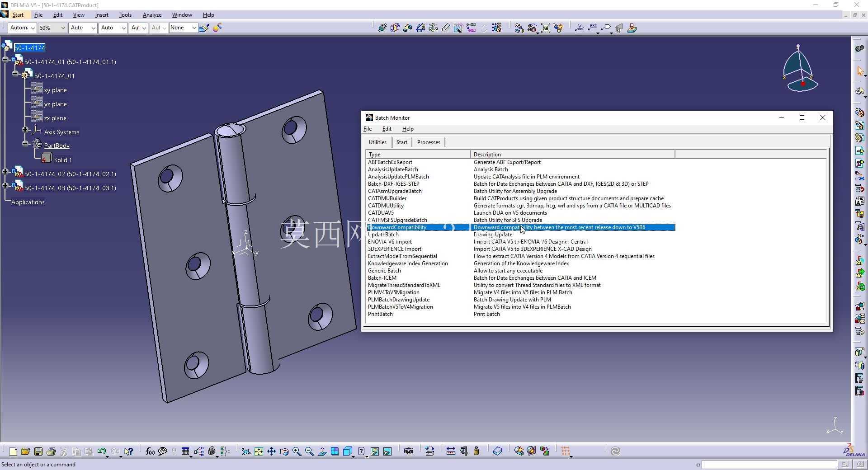Image resolution: width=868 pixels, height=470 pixels.
Task: Select the 3DEXPERIENCE Import row
Action: tap(520, 249)
